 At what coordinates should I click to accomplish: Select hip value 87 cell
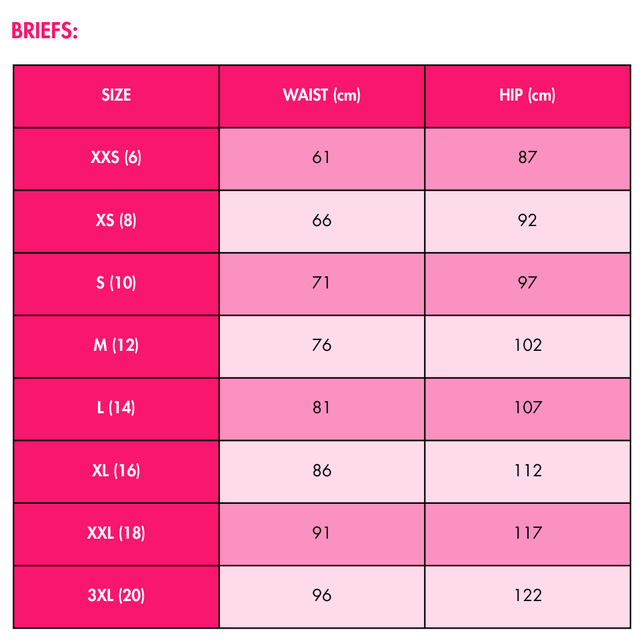pyautogui.click(x=527, y=158)
